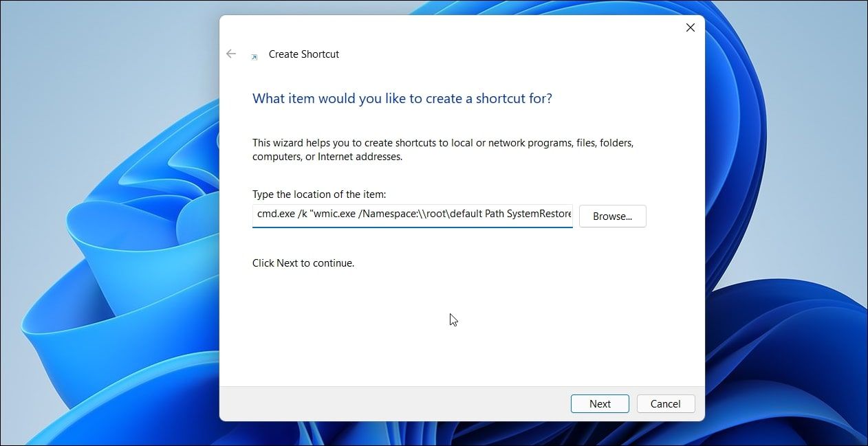Click the Create Shortcut title text

(303, 54)
